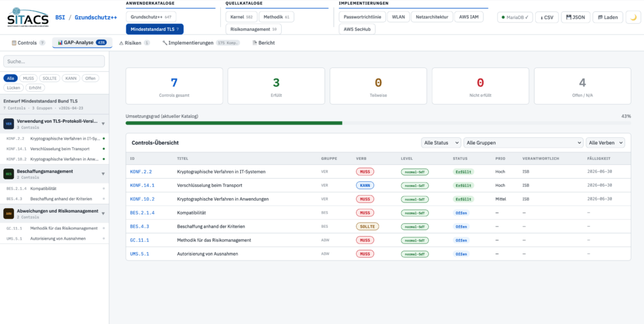The height and width of the screenshot is (324, 644).
Task: Click the SOLLTE badge in BES.4.3 row
Action: coord(367,226)
